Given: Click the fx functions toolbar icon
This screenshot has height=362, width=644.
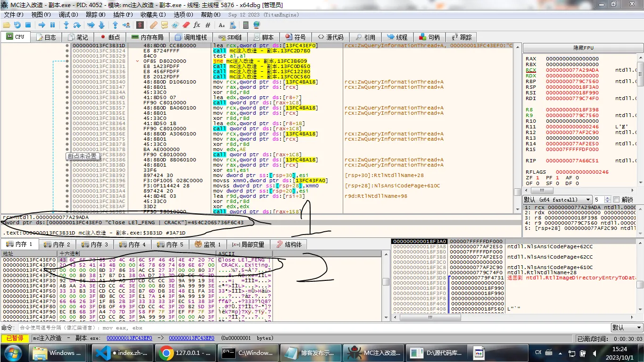Looking at the screenshot, I should [x=197, y=25].
